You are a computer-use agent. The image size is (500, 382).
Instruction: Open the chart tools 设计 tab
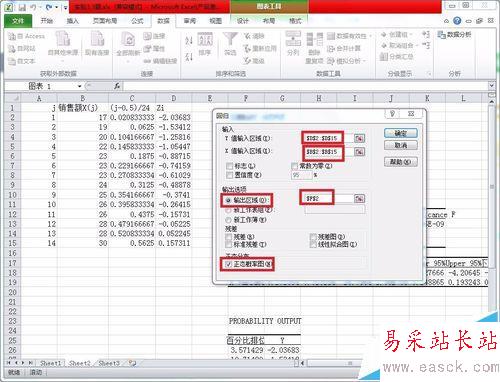pyautogui.click(x=242, y=21)
